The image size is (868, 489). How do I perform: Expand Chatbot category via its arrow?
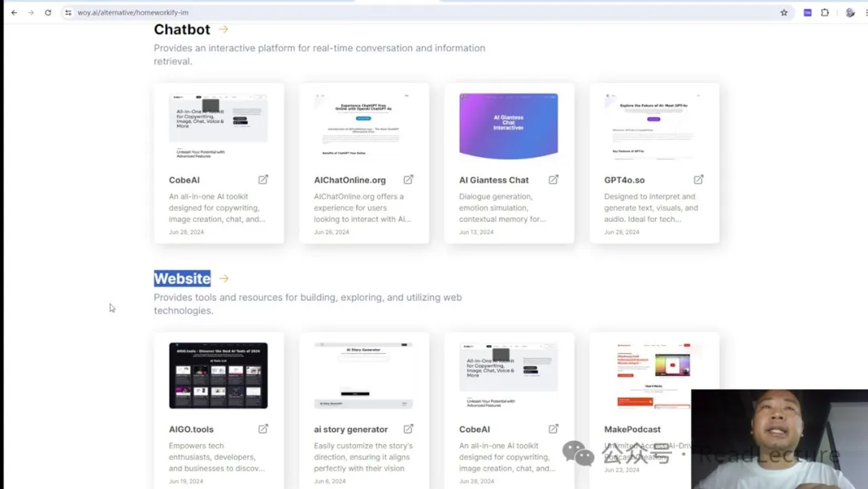[223, 30]
